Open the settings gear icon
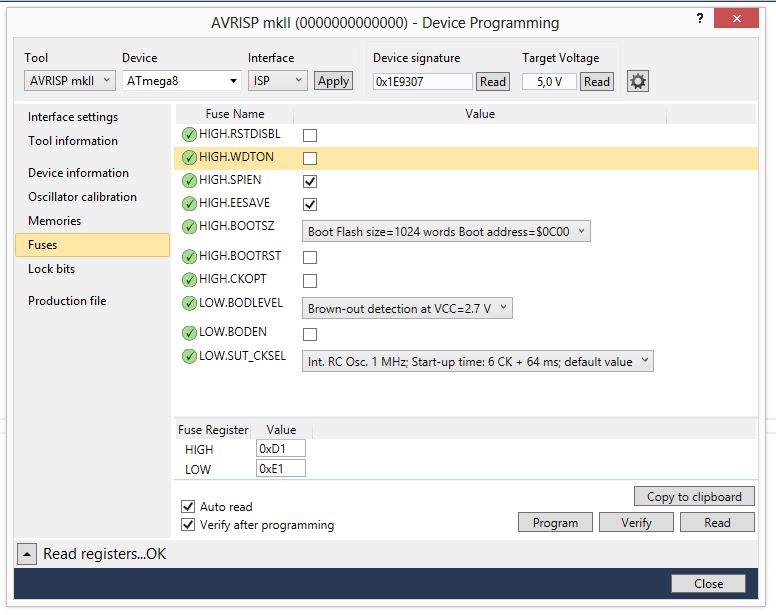The width and height of the screenshot is (776, 615). coord(637,81)
